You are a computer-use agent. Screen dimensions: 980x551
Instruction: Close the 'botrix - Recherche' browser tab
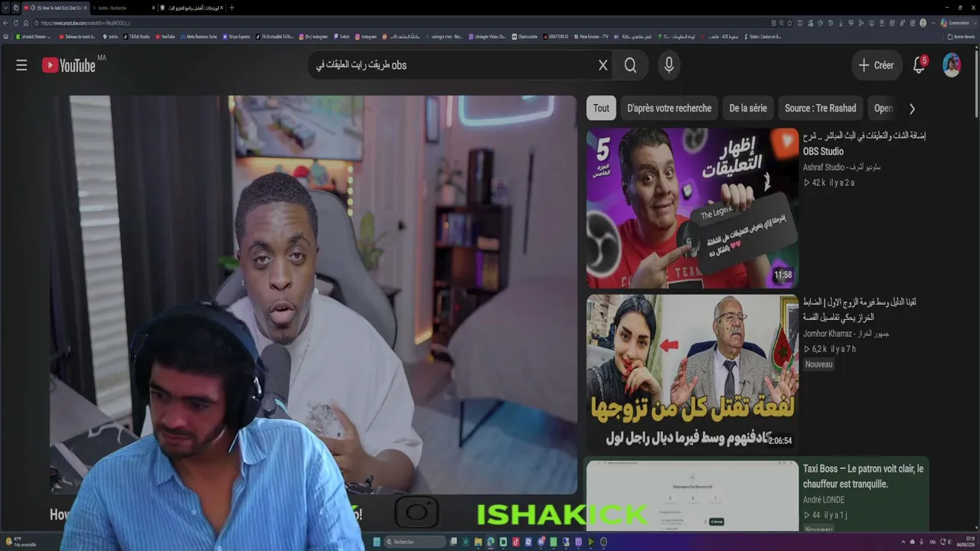(x=153, y=8)
